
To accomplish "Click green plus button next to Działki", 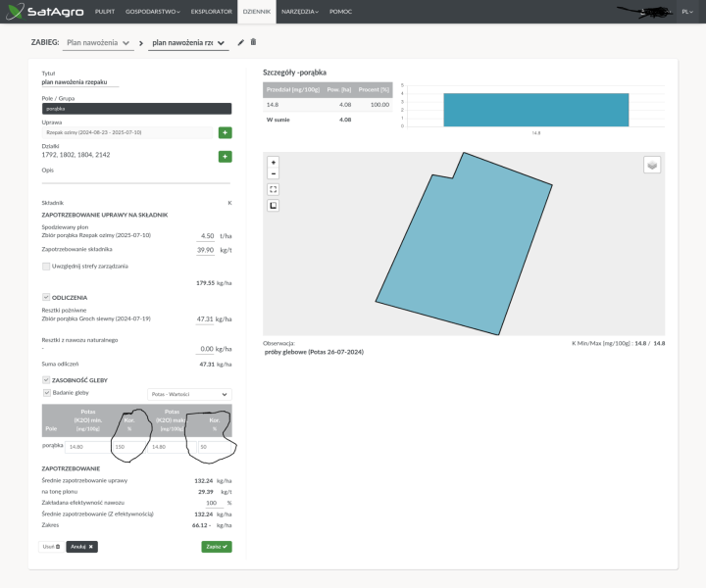I will [x=225, y=156].
